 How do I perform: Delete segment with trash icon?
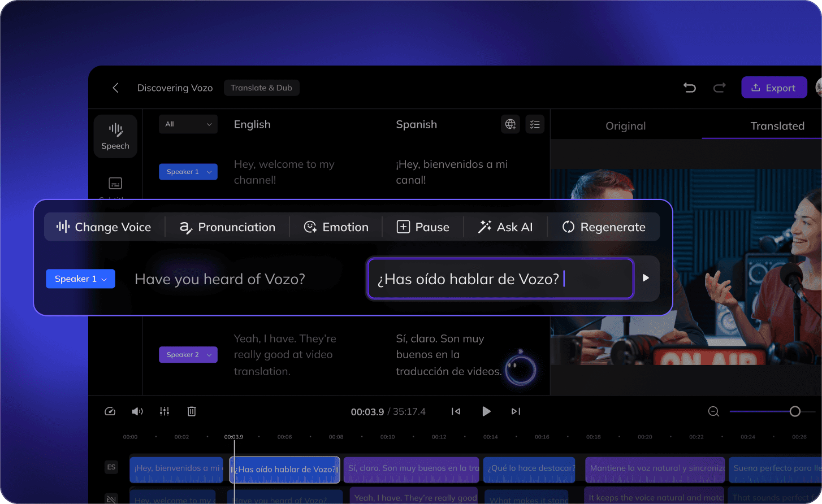192,411
